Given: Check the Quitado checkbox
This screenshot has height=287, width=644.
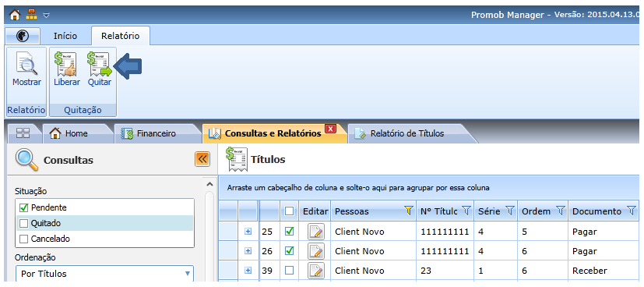Looking at the screenshot, I should point(23,223).
